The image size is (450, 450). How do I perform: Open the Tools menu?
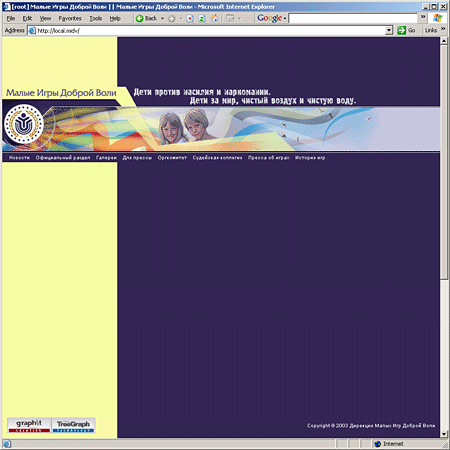coord(95,18)
